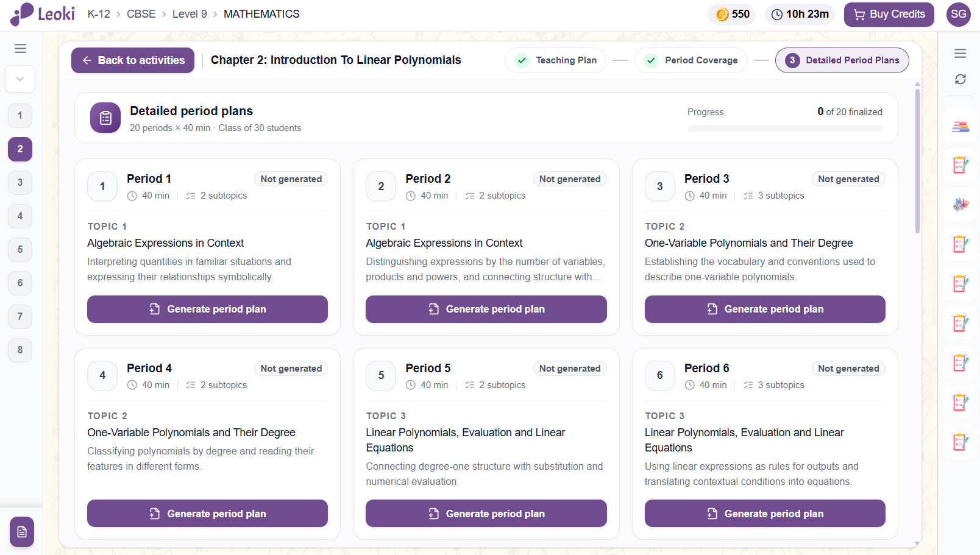Click the scroll-down arrow under the plans scrollbar
The image size is (980, 555).
coord(917,543)
